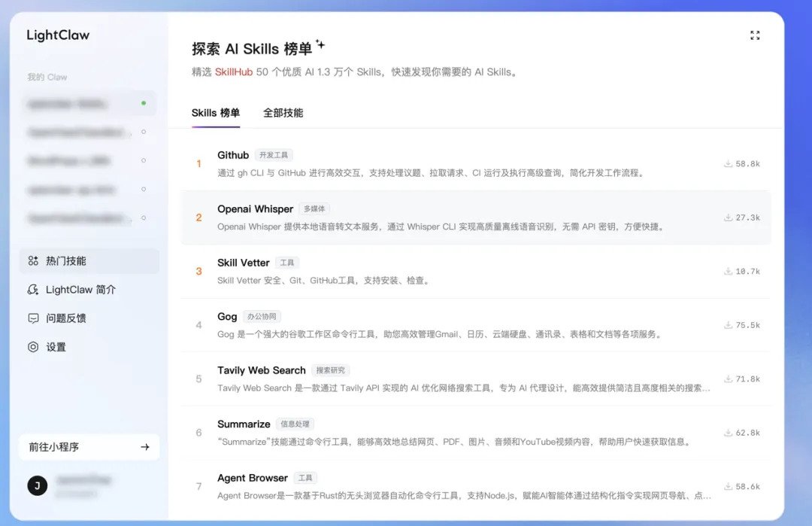Click the J user avatar
This screenshot has height=526, width=812.
(38, 485)
